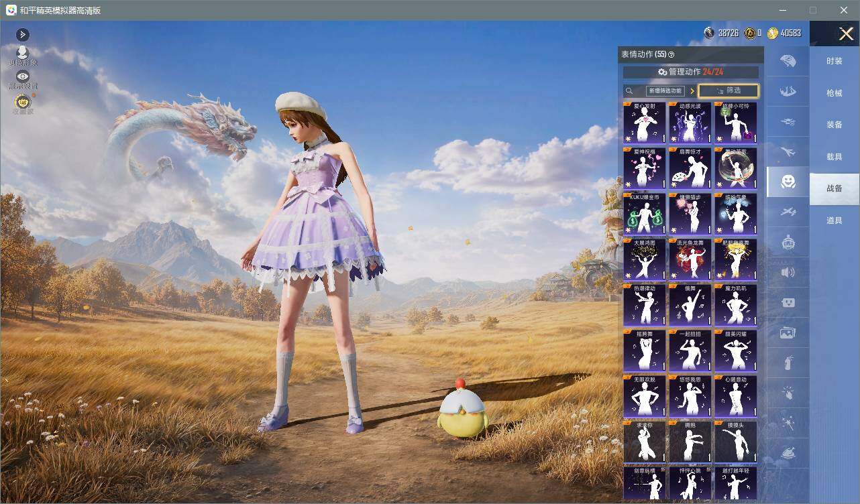Open the tapping hand gesture category
The image size is (860, 504).
pyautogui.click(x=788, y=393)
